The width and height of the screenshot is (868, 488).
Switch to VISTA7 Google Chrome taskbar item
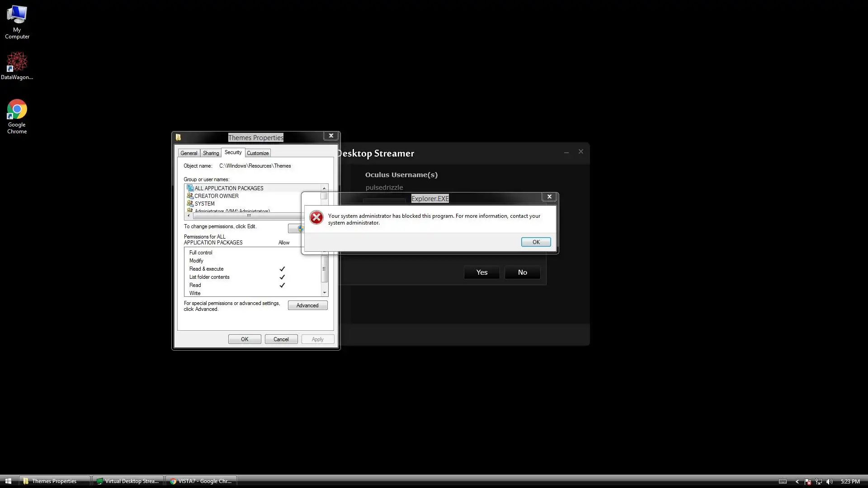(201, 481)
